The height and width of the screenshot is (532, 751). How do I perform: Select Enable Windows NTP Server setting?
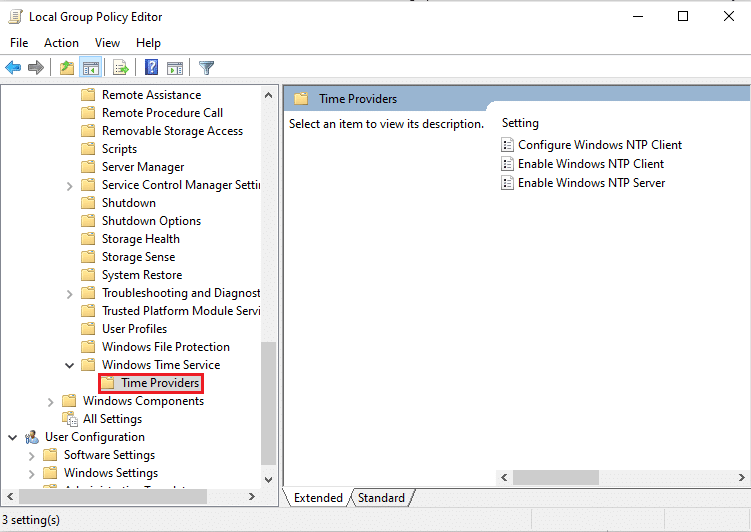[591, 183]
